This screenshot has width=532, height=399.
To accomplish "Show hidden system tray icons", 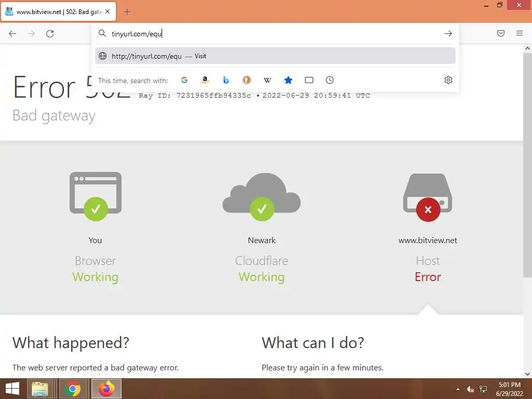I will [x=458, y=389].
